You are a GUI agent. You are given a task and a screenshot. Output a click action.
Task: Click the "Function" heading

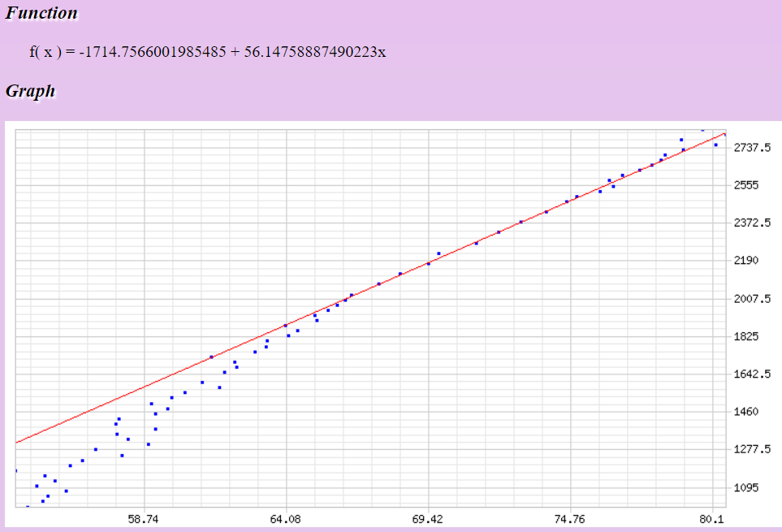41,13
